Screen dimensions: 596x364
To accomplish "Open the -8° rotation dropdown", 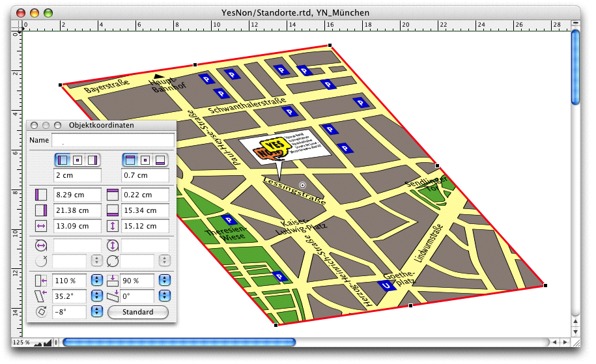I will click(96, 312).
